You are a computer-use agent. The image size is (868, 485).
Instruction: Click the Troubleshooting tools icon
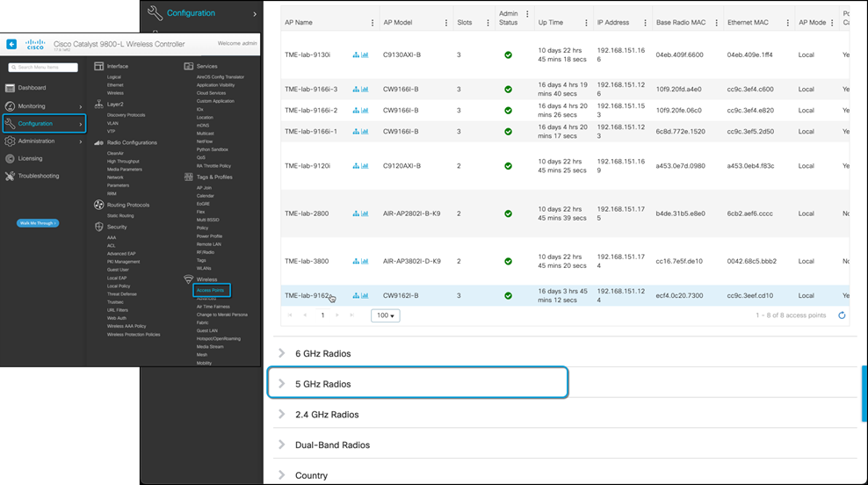point(10,176)
